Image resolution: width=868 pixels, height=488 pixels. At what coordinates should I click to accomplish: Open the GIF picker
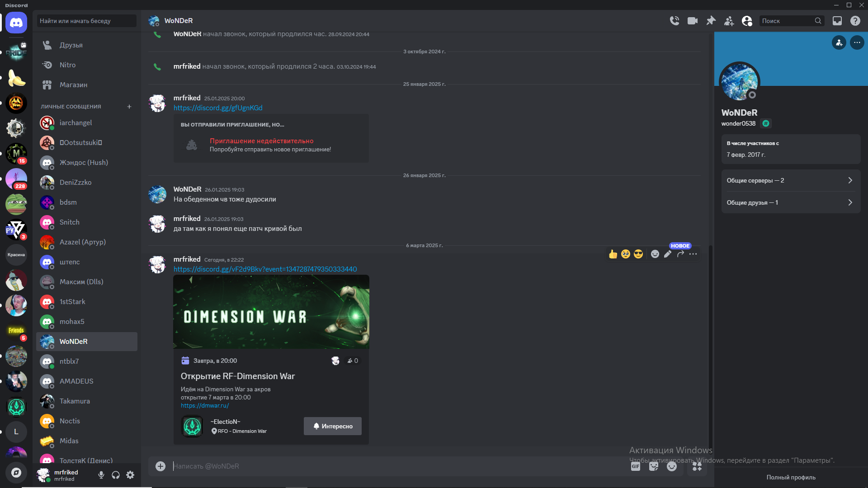point(636,466)
